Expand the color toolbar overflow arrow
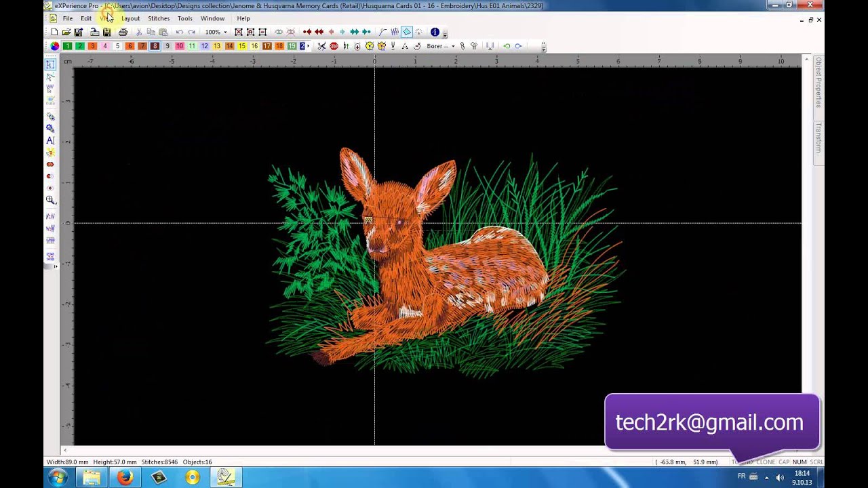Screen dimensions: 868x488 coord(544,47)
